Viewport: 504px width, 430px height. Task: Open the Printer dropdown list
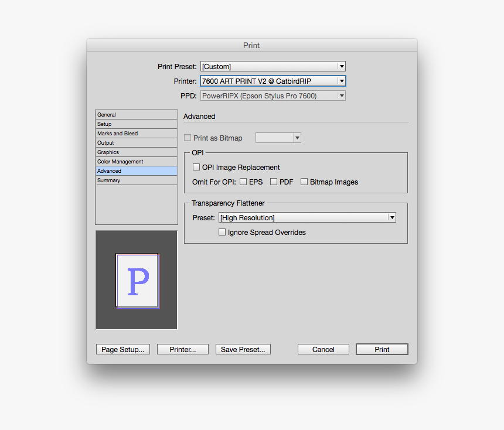tap(273, 81)
